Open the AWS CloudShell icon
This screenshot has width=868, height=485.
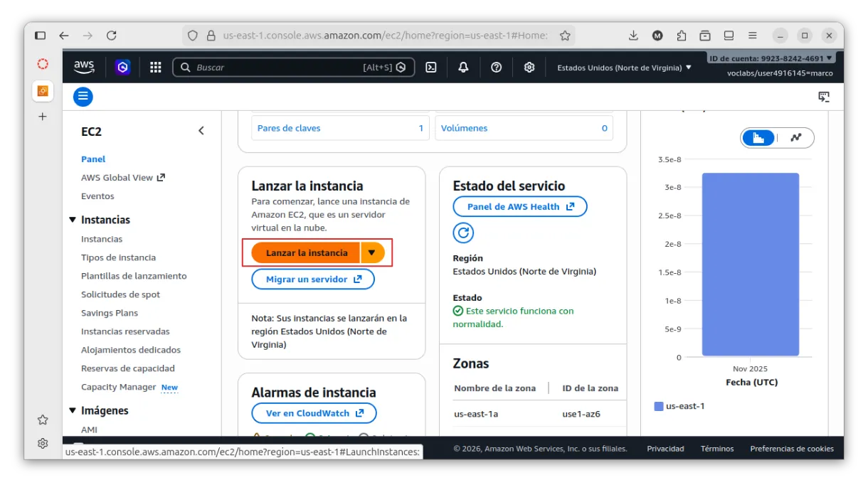(430, 68)
